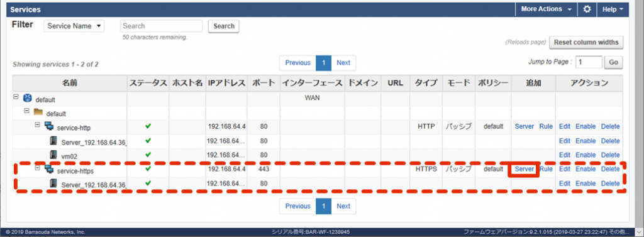This screenshot has width=644, height=237.
Task: Click Server link for service-https
Action: pos(524,169)
